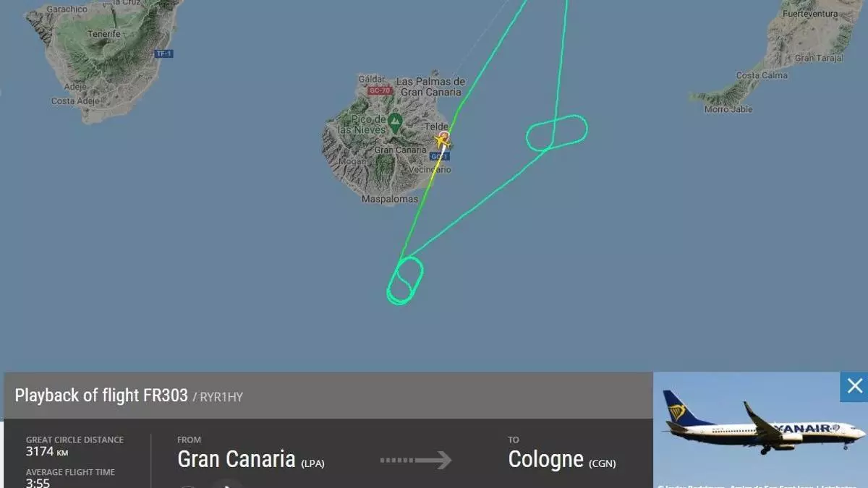
Task: Click the Las Palmas de Gran Canaria map label
Action: click(x=430, y=87)
